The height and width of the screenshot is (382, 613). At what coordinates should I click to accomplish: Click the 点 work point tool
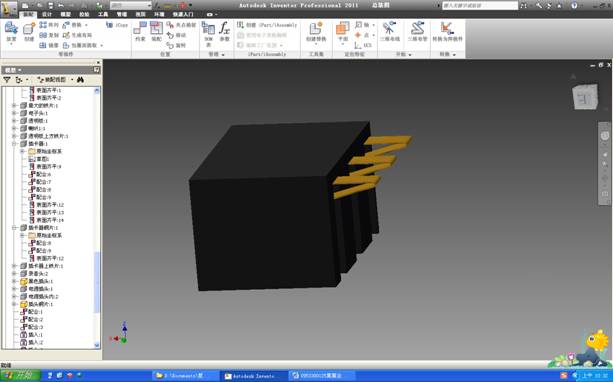click(362, 35)
